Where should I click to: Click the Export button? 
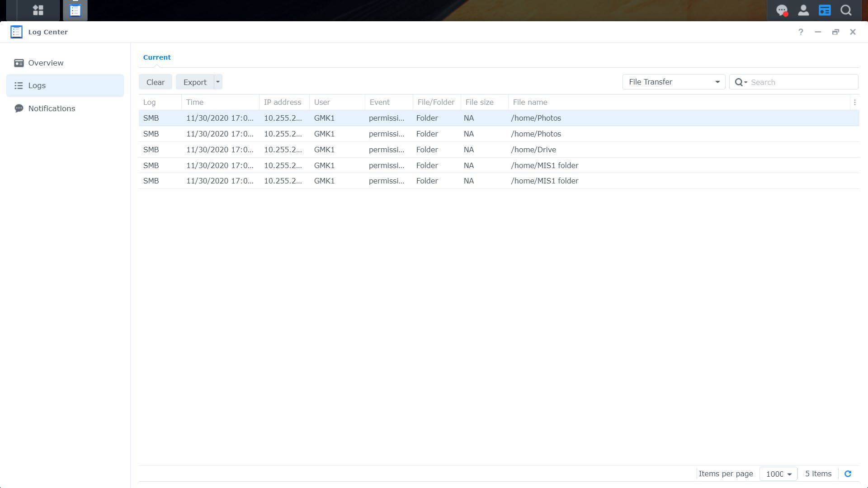tap(195, 82)
